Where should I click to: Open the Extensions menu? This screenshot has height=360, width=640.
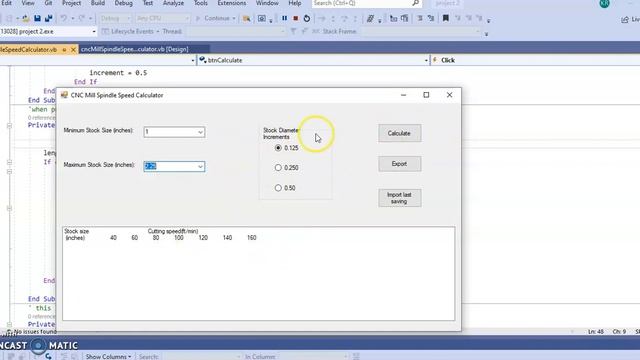[231, 3]
